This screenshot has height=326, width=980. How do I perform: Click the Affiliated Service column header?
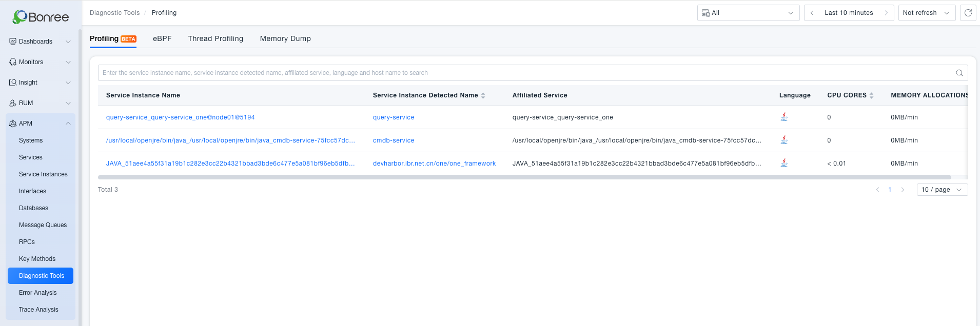[x=540, y=95]
